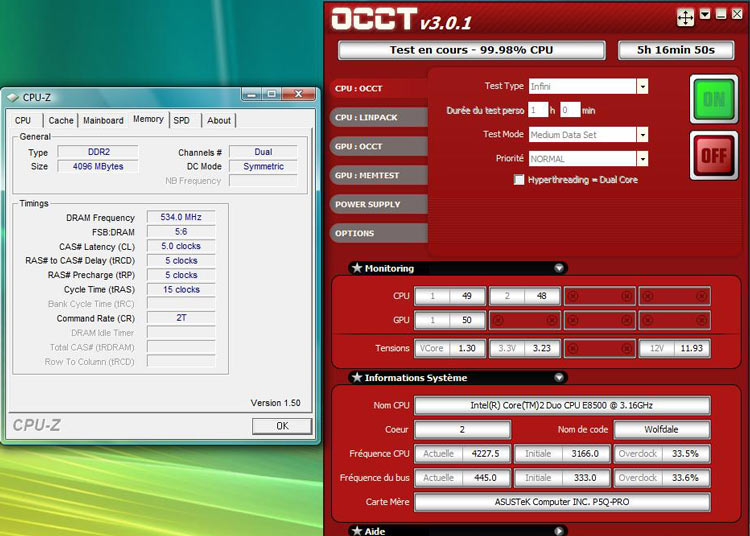Open the Test Mode dropdown
This screenshot has width=750, height=536.
642,135
